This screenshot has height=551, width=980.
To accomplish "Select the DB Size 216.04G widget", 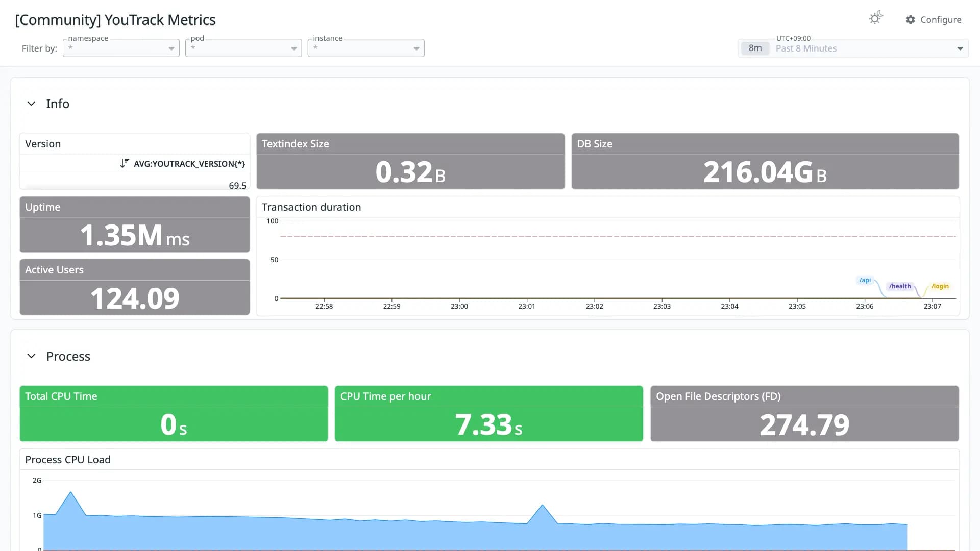I will 765,161.
